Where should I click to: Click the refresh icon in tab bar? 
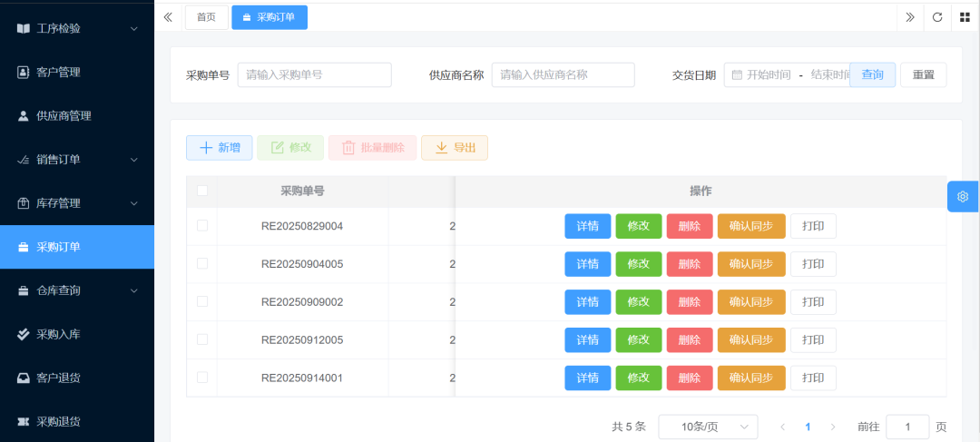[x=937, y=17]
